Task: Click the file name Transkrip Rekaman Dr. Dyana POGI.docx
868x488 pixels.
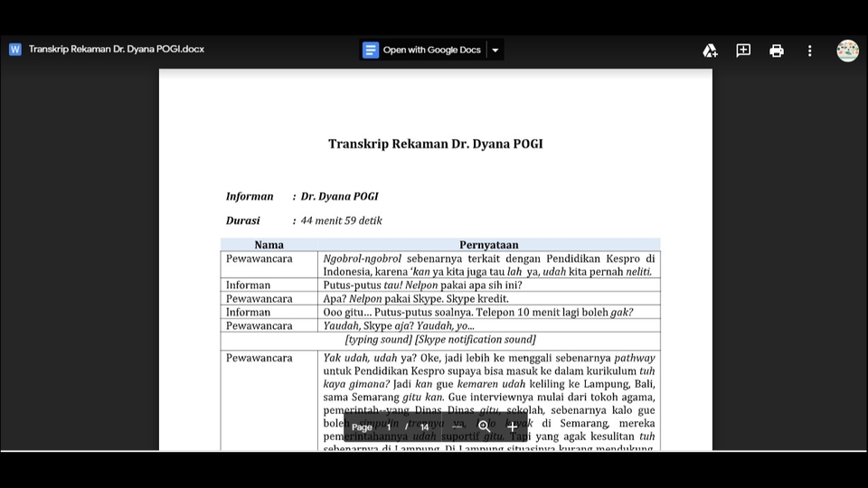Action: (117, 50)
